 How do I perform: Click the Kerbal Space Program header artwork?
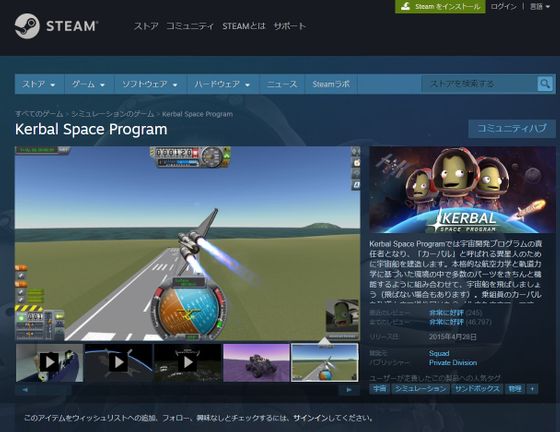pos(462,190)
